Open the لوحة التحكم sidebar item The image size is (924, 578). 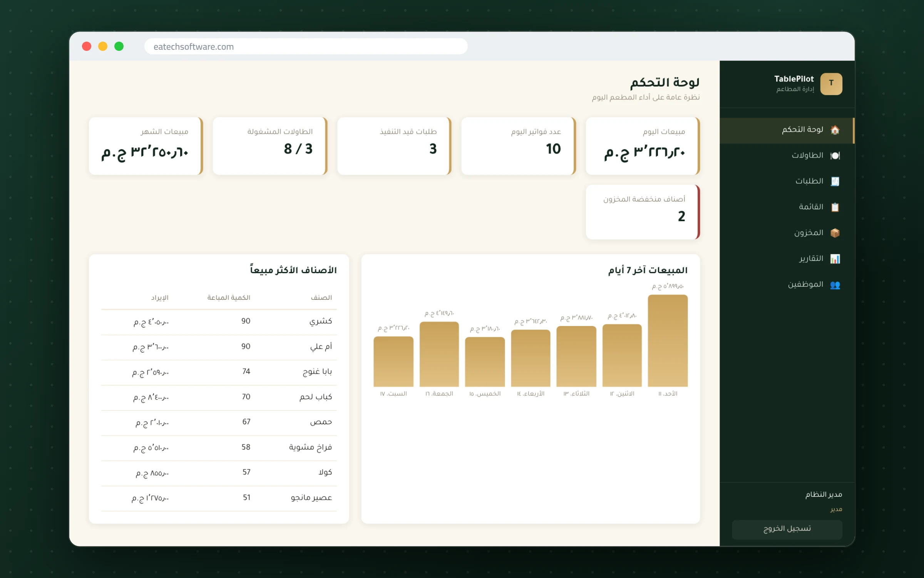(787, 131)
